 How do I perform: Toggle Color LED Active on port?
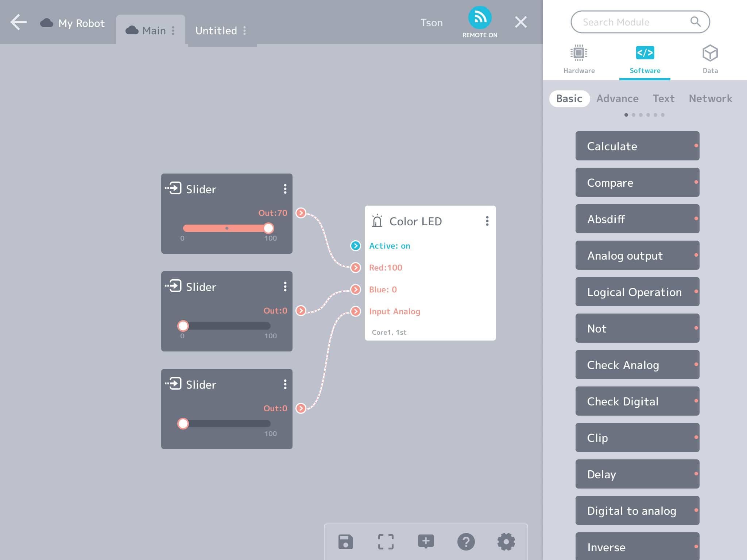(x=356, y=246)
